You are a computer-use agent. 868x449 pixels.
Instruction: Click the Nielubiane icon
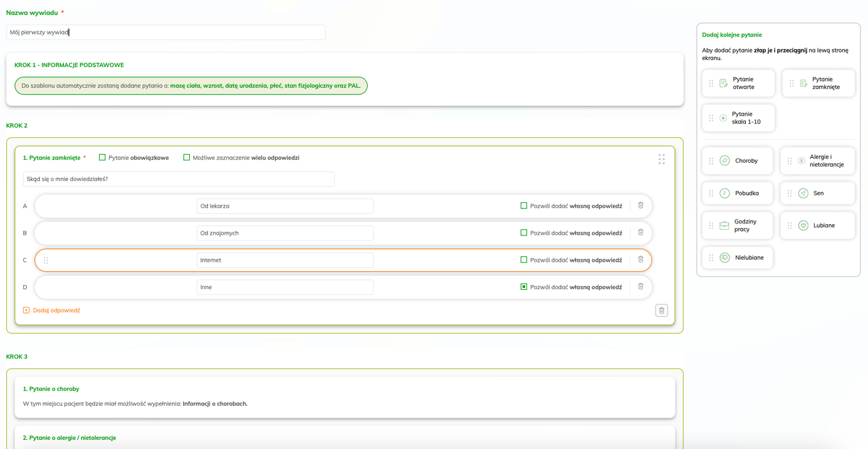click(x=724, y=257)
